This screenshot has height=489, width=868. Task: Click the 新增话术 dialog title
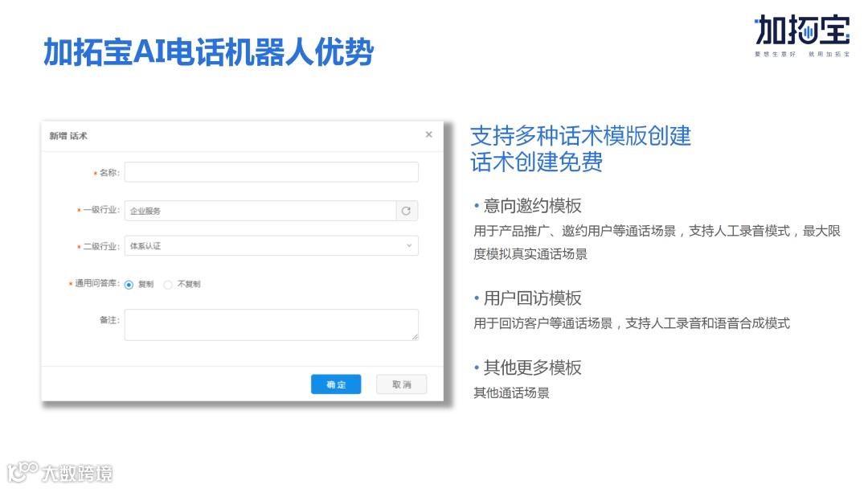pyautogui.click(x=68, y=136)
